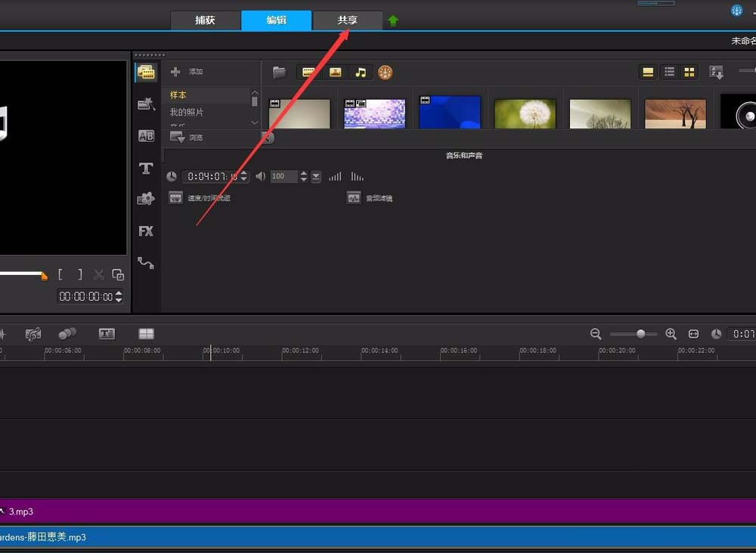756x553 pixels.
Task: Switch to the 共享 (Share) tab
Action: point(348,20)
